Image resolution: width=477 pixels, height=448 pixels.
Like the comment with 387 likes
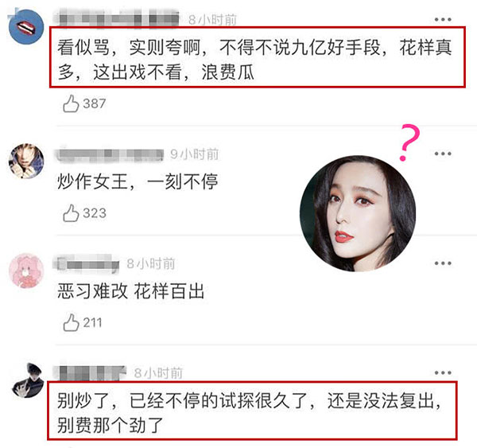coord(71,103)
